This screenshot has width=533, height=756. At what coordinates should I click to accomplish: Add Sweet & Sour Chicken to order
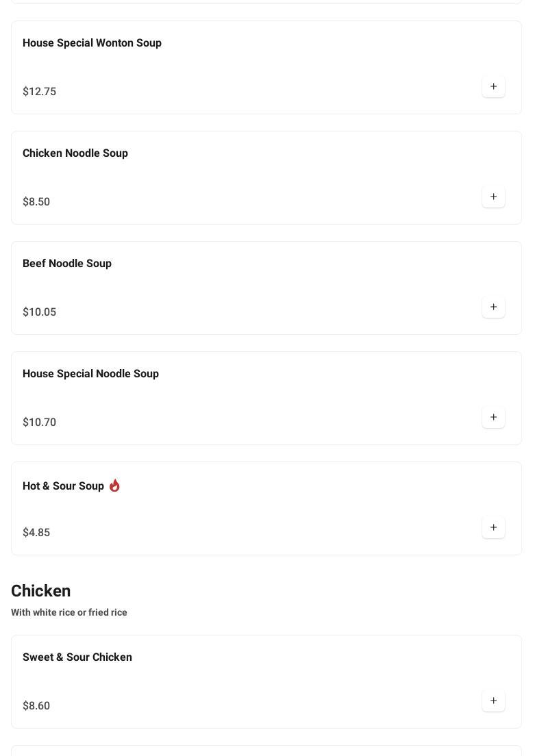pyautogui.click(x=493, y=701)
